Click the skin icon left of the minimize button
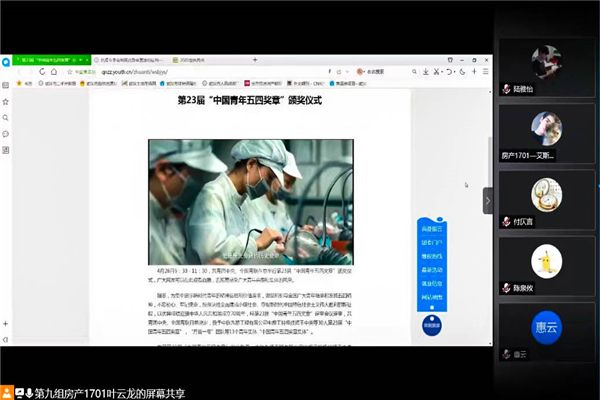 tap(450, 60)
